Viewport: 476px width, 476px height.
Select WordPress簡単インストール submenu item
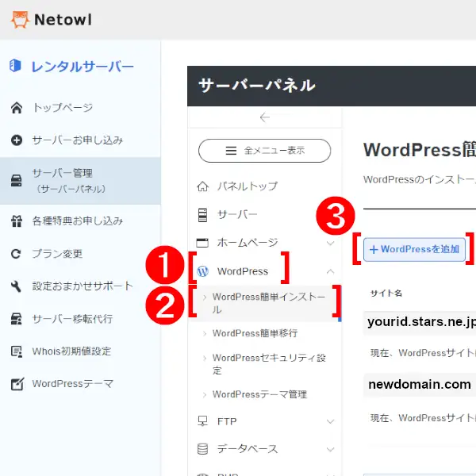tap(264, 303)
